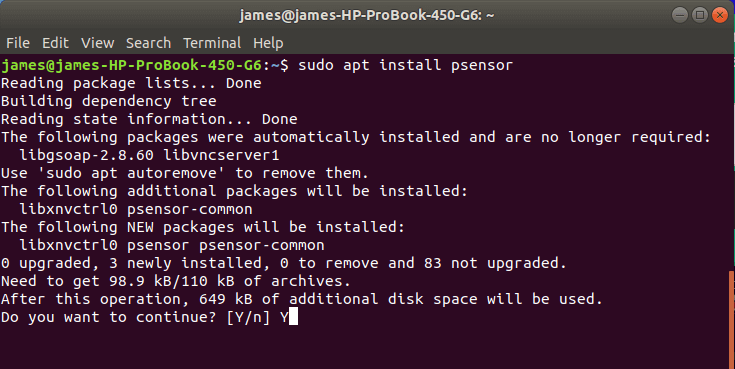
Task: Open the Edit menu
Action: point(55,43)
